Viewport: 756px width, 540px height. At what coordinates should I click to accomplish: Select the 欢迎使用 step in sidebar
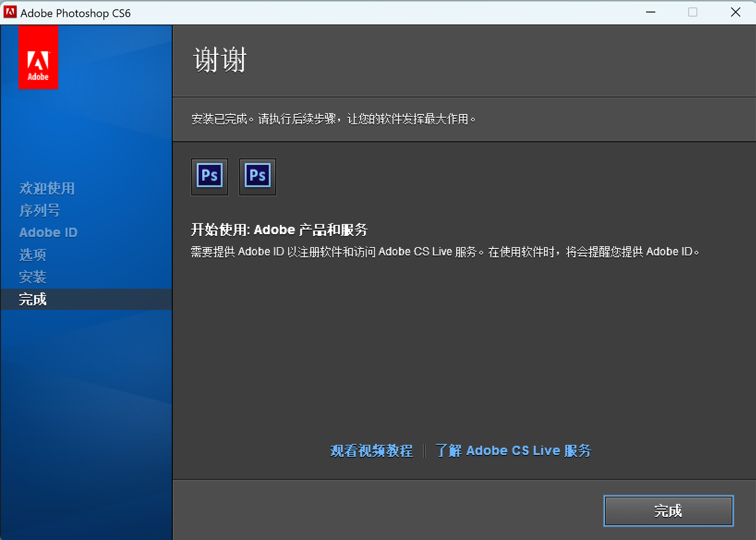click(47, 188)
